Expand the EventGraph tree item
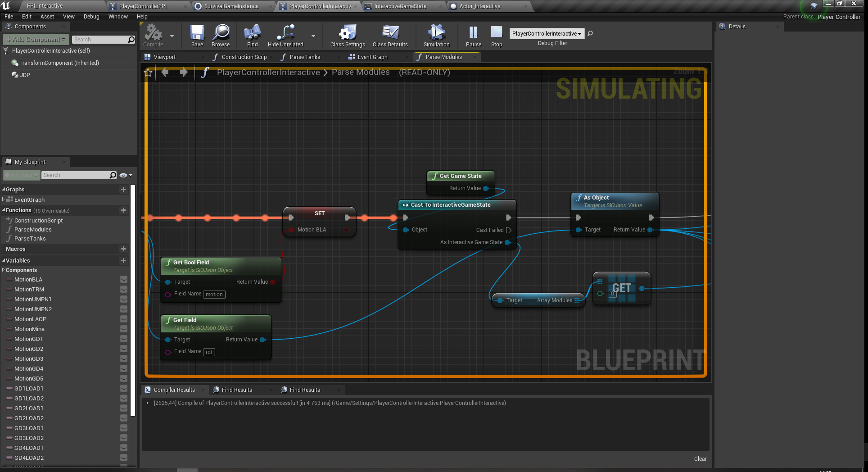This screenshot has height=472, width=868. tap(4, 200)
